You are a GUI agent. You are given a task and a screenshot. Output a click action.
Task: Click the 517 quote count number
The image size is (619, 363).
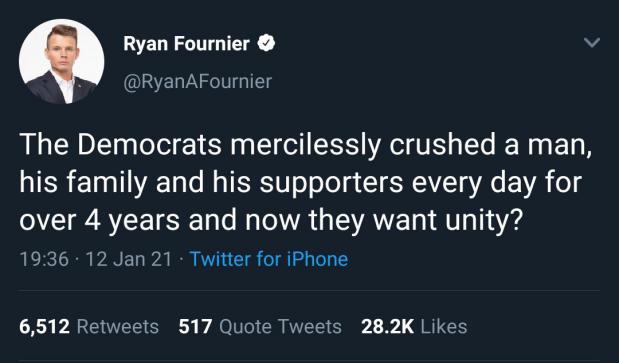pyautogui.click(x=195, y=327)
